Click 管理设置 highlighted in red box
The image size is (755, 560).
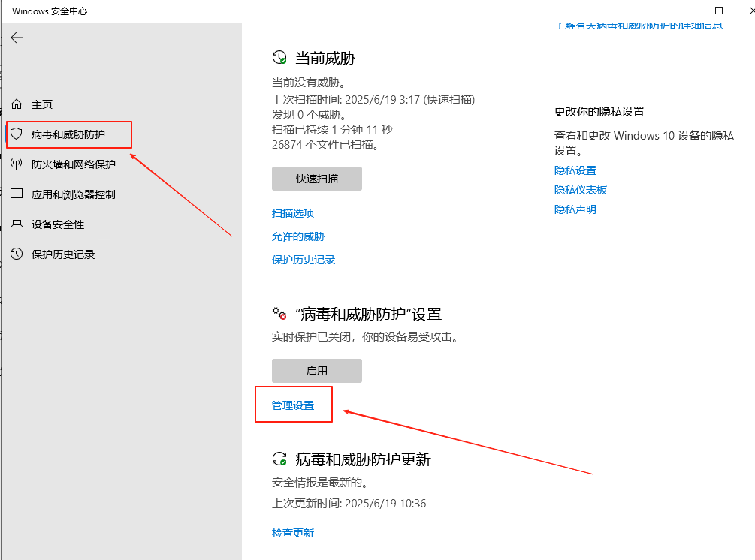(x=293, y=404)
